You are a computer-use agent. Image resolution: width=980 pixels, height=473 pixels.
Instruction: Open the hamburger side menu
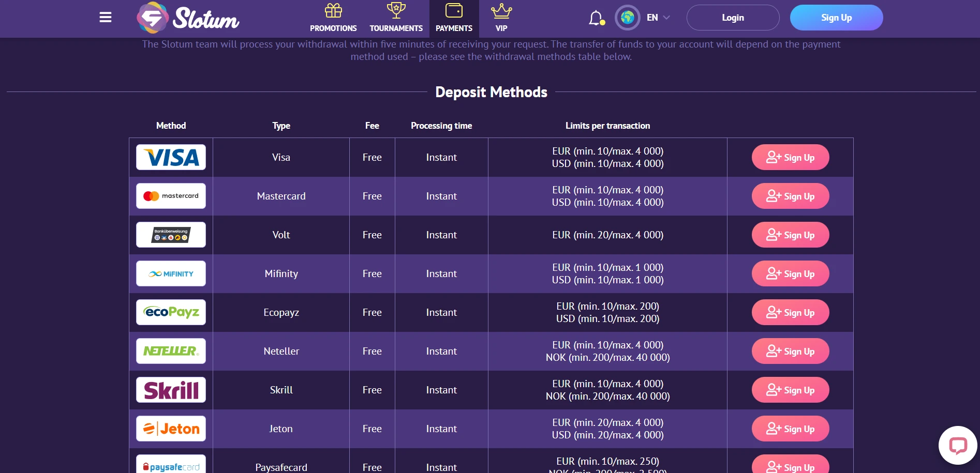(x=106, y=18)
